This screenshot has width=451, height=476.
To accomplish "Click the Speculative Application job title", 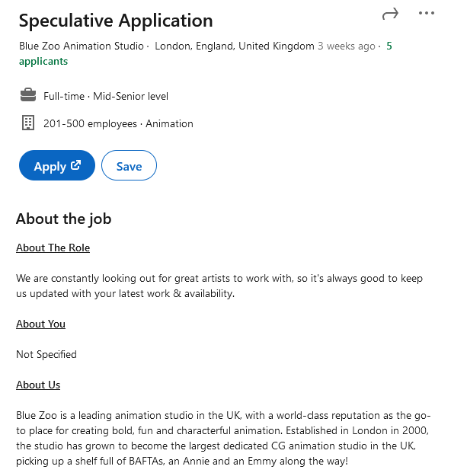I will point(116,21).
